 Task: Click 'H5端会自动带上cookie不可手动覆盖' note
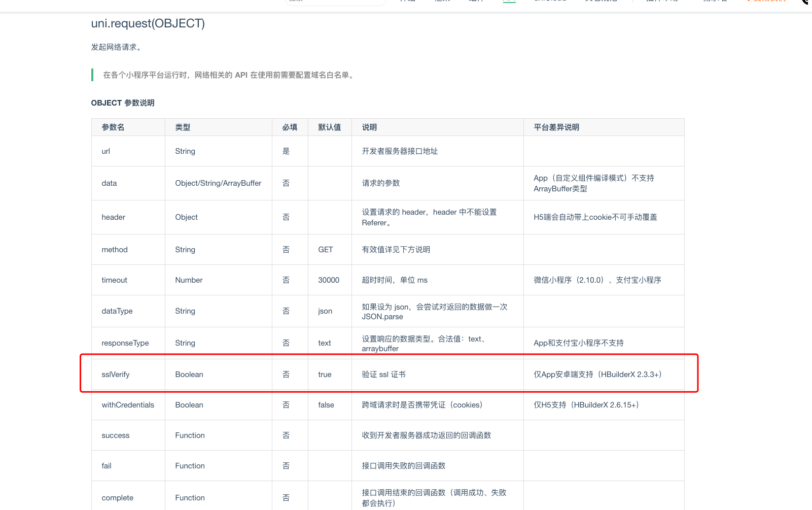coord(595,217)
